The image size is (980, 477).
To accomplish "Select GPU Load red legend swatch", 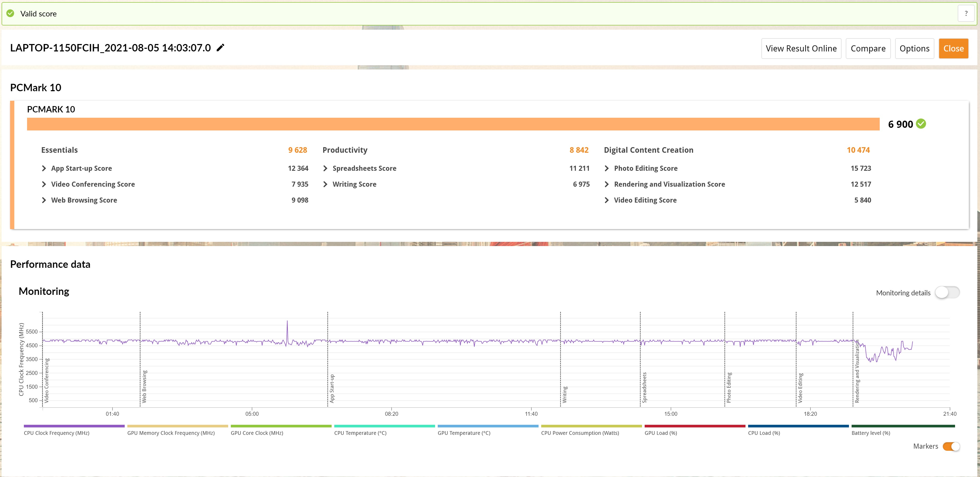I will [x=695, y=426].
